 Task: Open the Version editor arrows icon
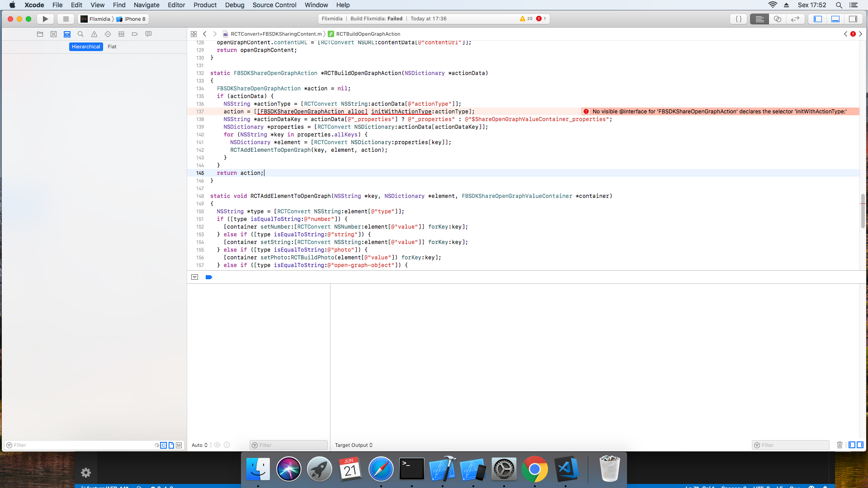[795, 19]
